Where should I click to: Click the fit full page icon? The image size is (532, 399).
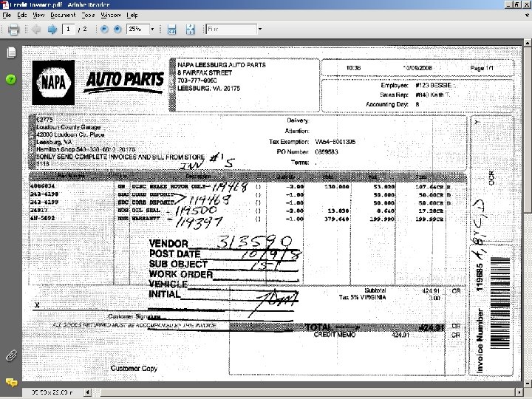[x=191, y=30]
